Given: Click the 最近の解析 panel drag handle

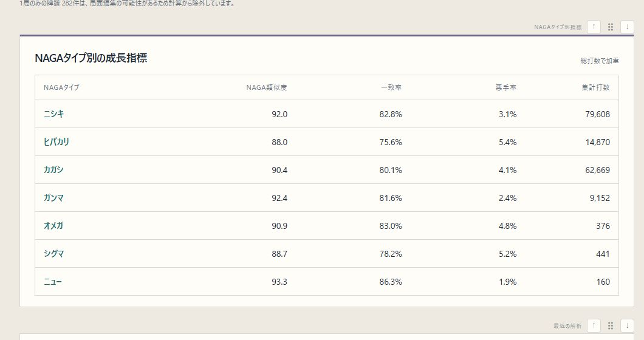Looking at the screenshot, I should 611,325.
